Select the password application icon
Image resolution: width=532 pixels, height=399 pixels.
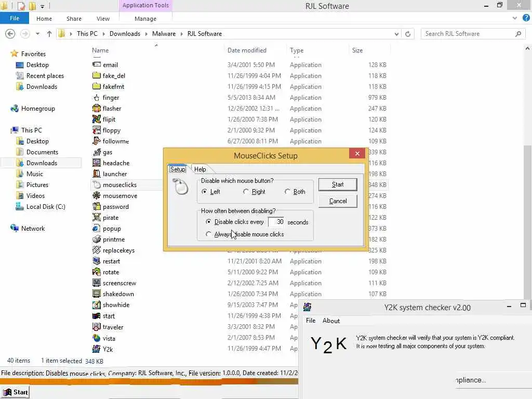point(97,206)
